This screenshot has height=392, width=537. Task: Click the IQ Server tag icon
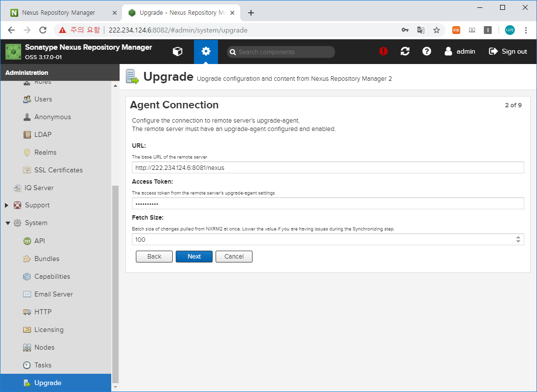pos(17,188)
